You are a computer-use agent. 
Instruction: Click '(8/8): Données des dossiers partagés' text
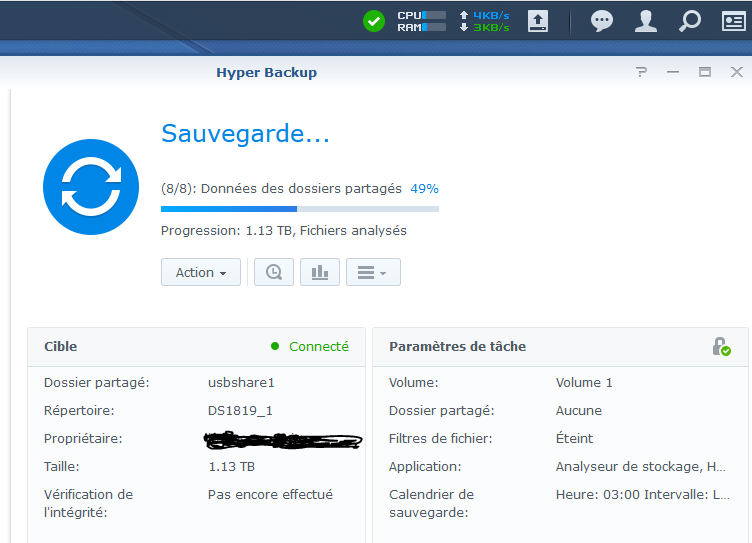282,189
